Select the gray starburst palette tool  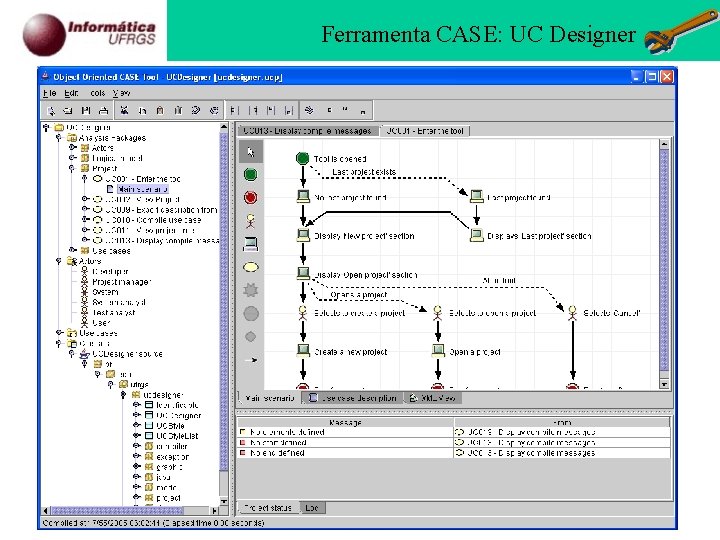[251, 290]
